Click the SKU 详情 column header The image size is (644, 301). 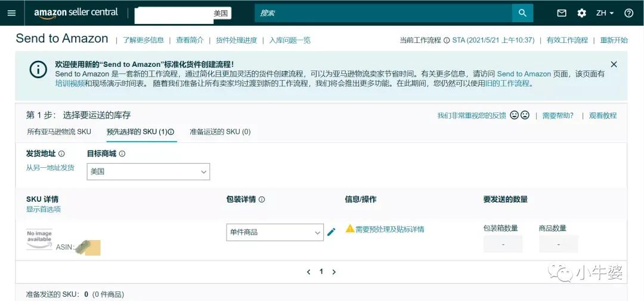point(42,199)
